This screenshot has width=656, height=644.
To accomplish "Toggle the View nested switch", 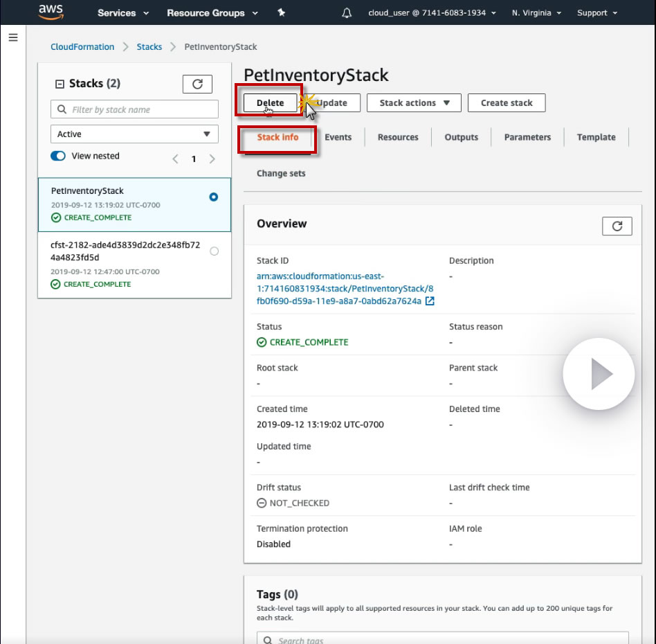I will click(58, 156).
